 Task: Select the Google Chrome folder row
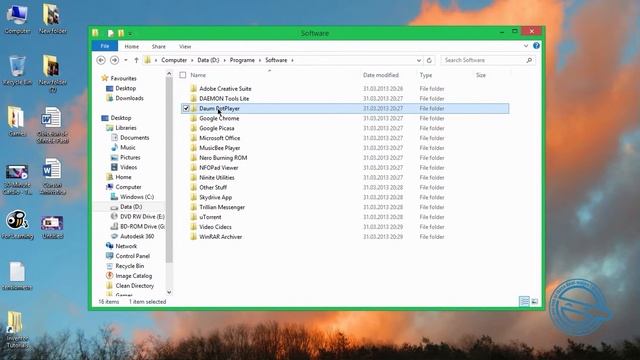point(345,118)
